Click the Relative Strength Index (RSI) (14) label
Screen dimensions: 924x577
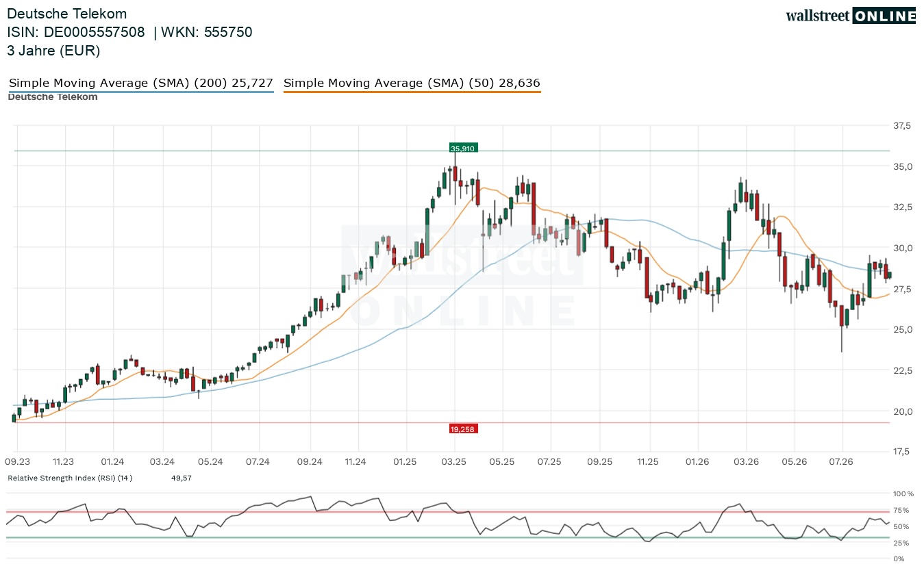pyautogui.click(x=70, y=478)
